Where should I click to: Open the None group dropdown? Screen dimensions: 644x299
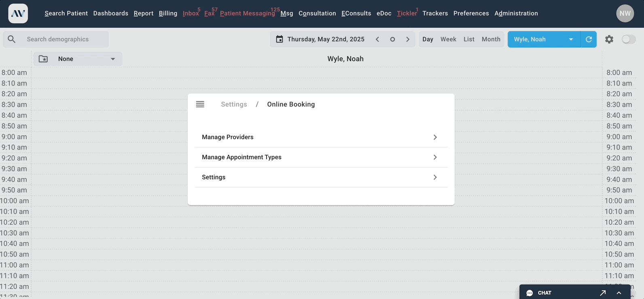tap(78, 59)
